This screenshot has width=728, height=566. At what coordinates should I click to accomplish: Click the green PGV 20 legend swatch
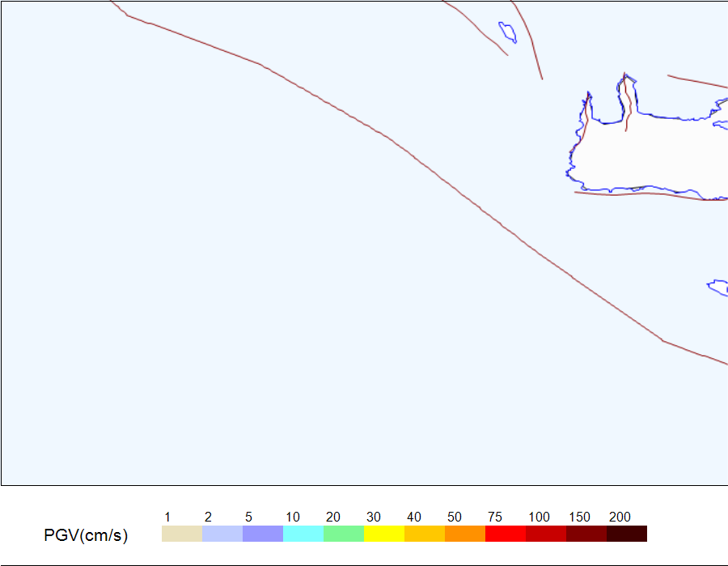pyautogui.click(x=343, y=534)
